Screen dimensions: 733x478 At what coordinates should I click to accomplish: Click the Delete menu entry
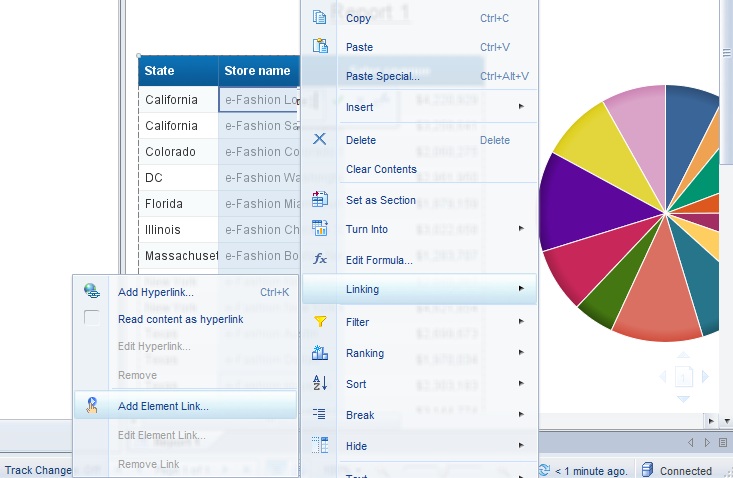tap(420, 140)
